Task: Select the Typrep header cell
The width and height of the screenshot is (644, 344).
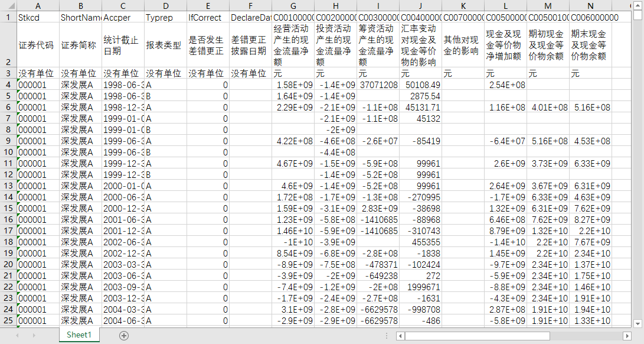Action: click(165, 17)
